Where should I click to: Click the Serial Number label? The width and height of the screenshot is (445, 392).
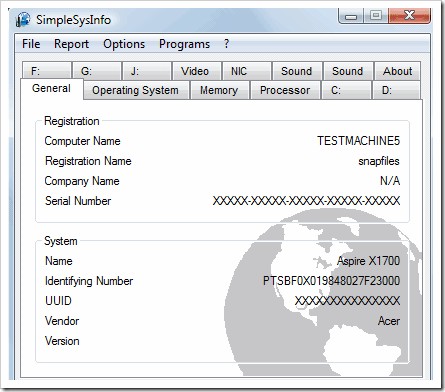(78, 201)
